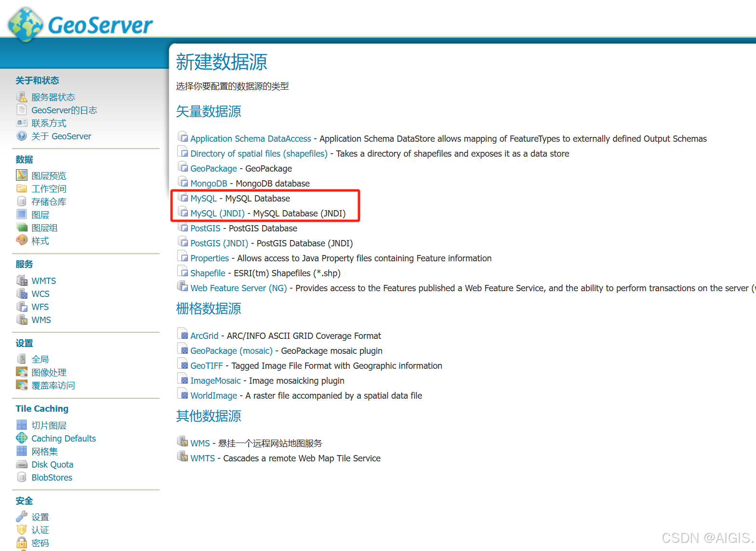Select Web Feature Server (NG) source

point(239,288)
